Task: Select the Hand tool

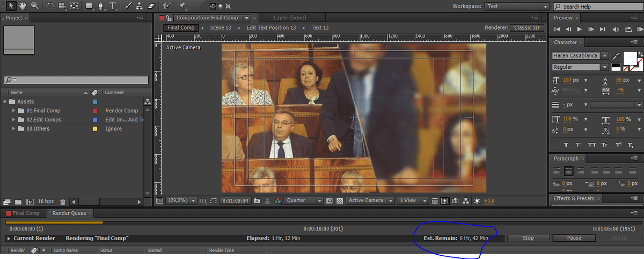Action: point(23,6)
